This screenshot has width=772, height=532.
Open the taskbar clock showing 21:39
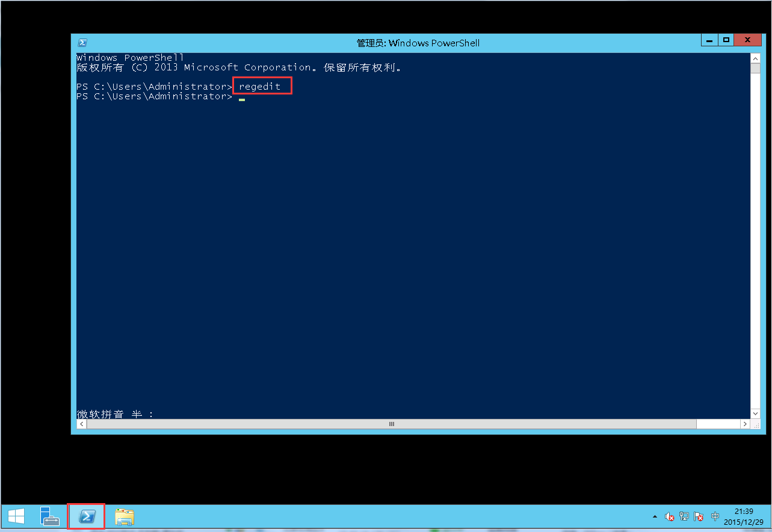744,516
